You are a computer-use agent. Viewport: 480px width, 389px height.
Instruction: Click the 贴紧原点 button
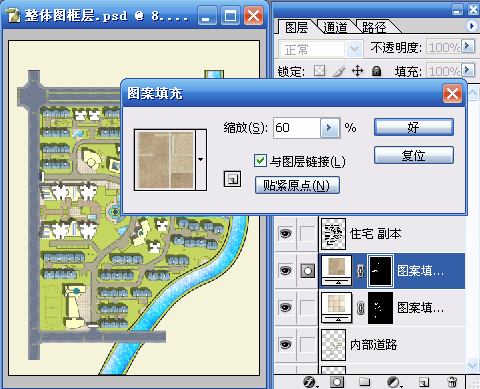[x=297, y=185]
